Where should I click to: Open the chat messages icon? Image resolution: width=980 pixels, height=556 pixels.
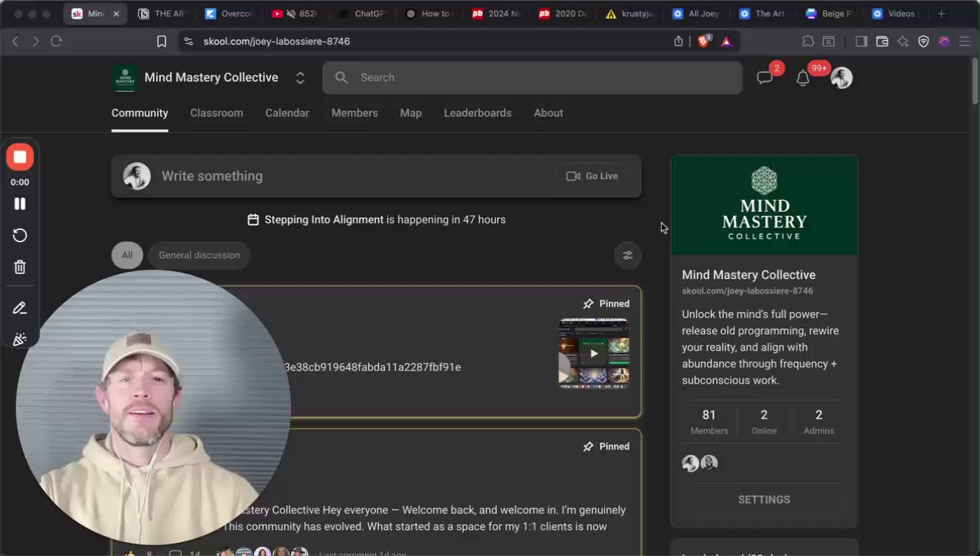tap(765, 77)
